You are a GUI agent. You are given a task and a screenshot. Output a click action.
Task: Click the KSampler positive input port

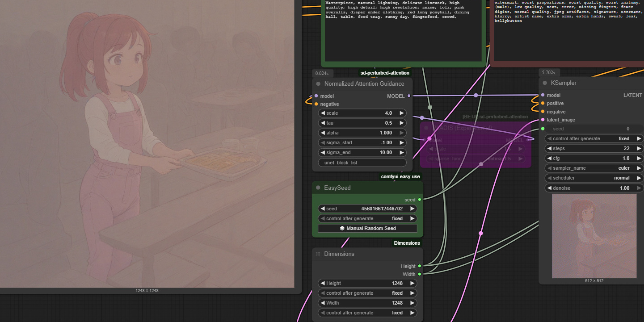click(x=543, y=103)
